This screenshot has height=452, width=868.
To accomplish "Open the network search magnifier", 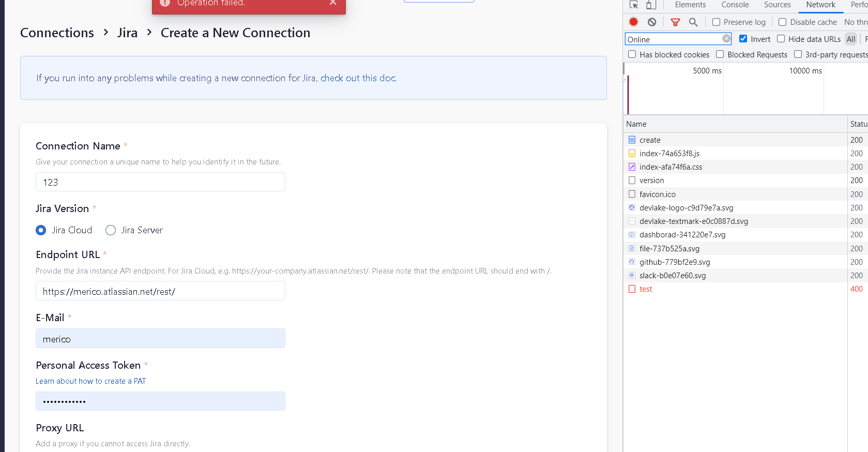I will [693, 22].
